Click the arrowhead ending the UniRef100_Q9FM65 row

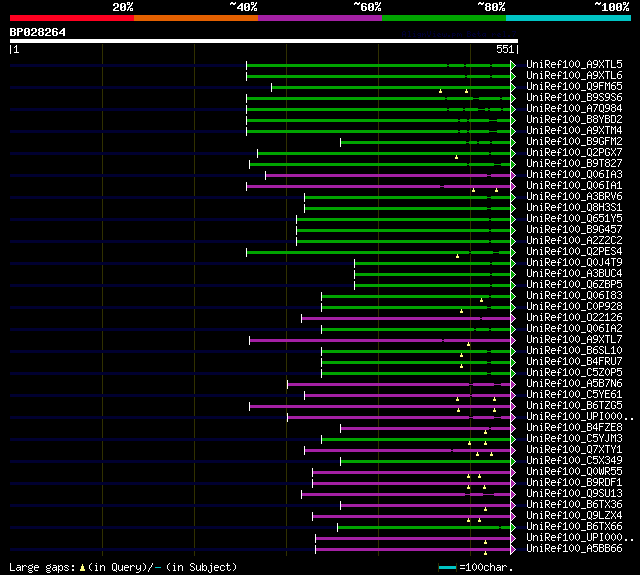(513, 87)
